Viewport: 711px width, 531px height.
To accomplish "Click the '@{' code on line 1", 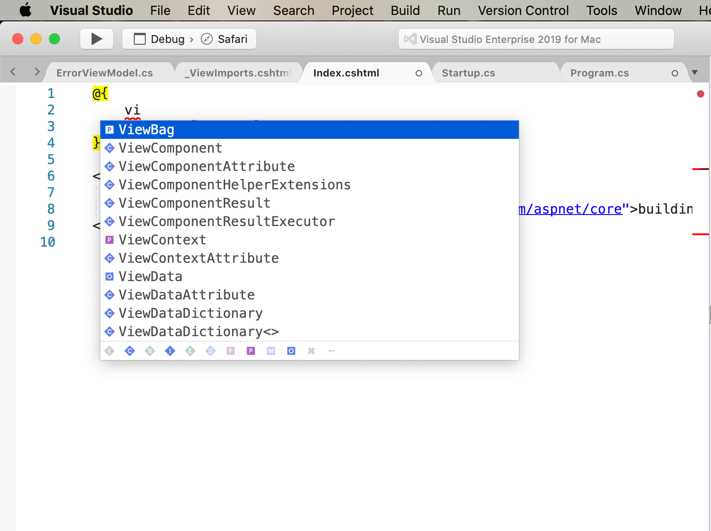I will click(x=100, y=94).
